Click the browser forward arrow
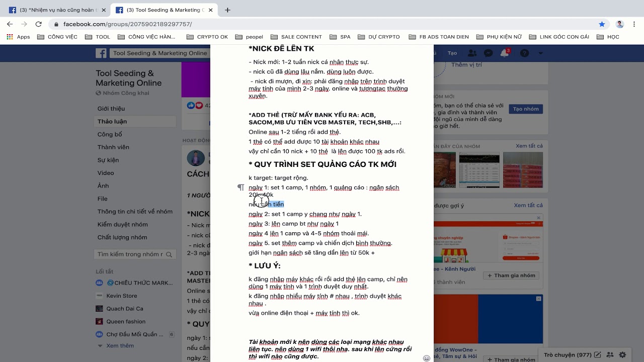This screenshot has width=644, height=362. point(24,24)
